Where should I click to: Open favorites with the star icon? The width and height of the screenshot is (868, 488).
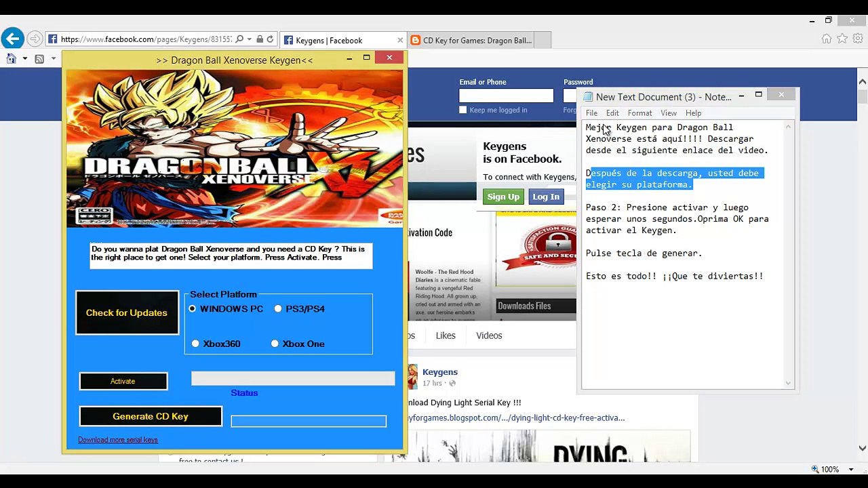842,39
